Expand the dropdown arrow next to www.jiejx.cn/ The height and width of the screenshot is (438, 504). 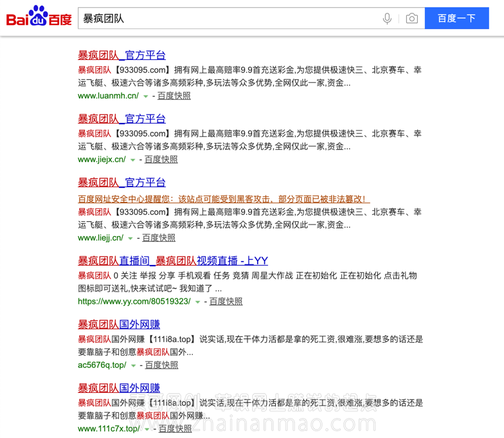pos(132,160)
